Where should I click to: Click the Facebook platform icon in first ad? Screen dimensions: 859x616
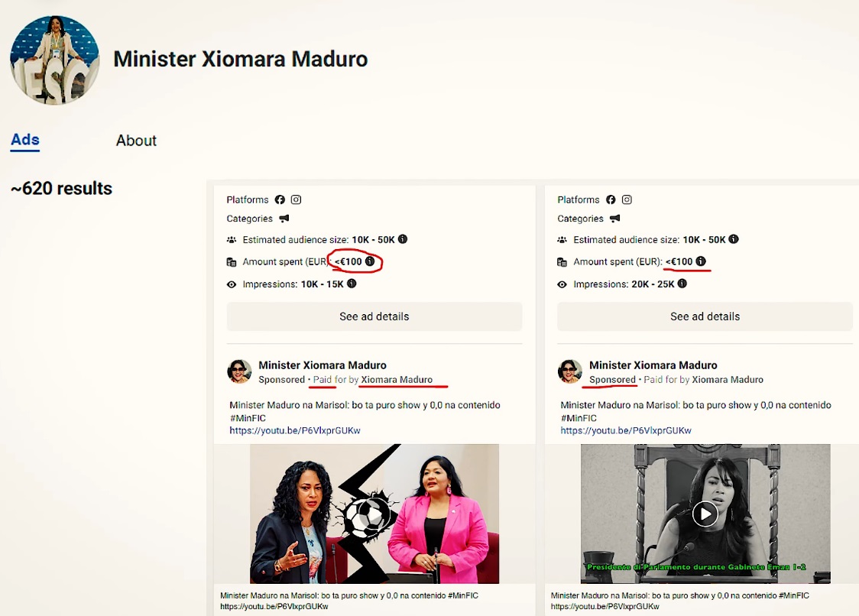[280, 199]
